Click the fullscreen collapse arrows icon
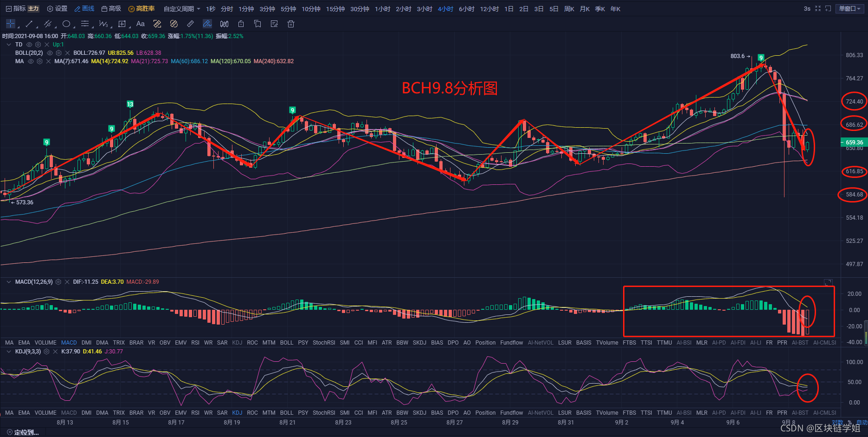The image size is (868, 437). pos(818,9)
